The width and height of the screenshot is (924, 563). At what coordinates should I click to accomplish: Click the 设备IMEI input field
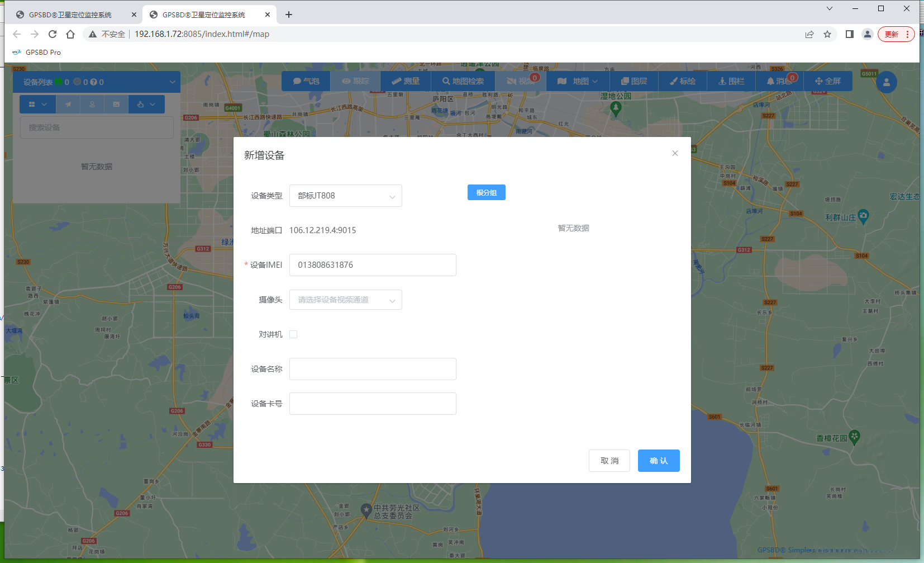click(373, 265)
